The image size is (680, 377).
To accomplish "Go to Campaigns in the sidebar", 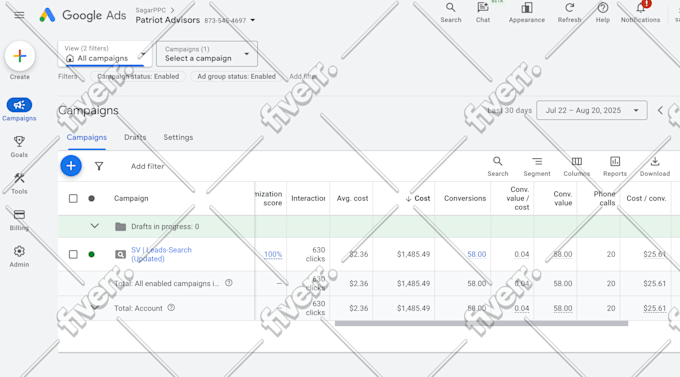I will (19, 109).
